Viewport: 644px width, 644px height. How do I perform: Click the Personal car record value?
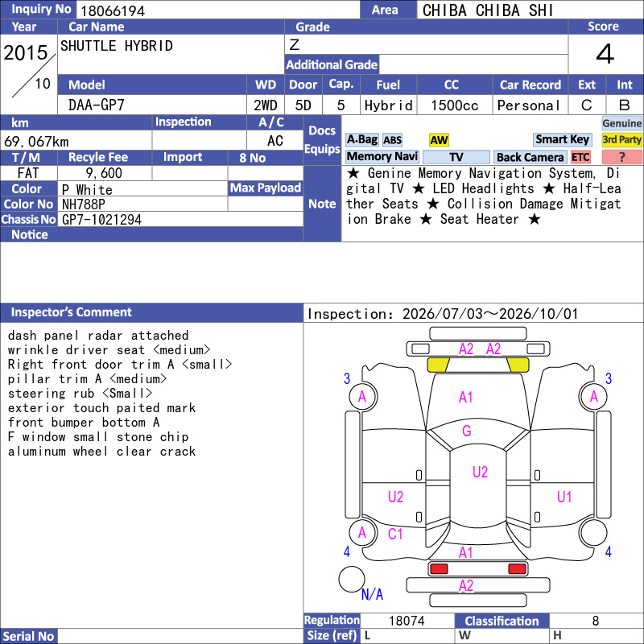point(528,105)
